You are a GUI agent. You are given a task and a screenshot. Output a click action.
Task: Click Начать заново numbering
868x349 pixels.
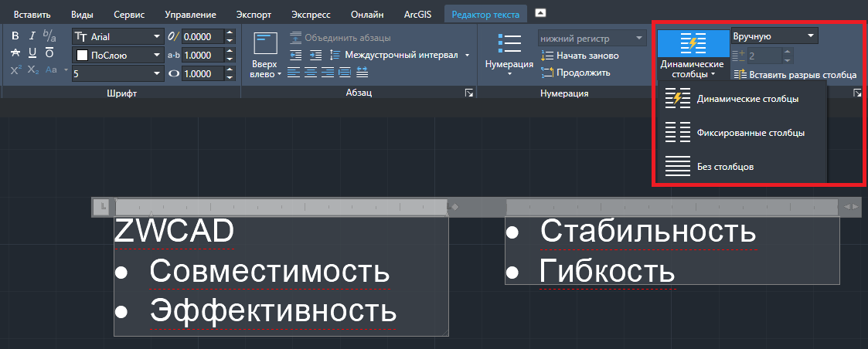point(580,56)
